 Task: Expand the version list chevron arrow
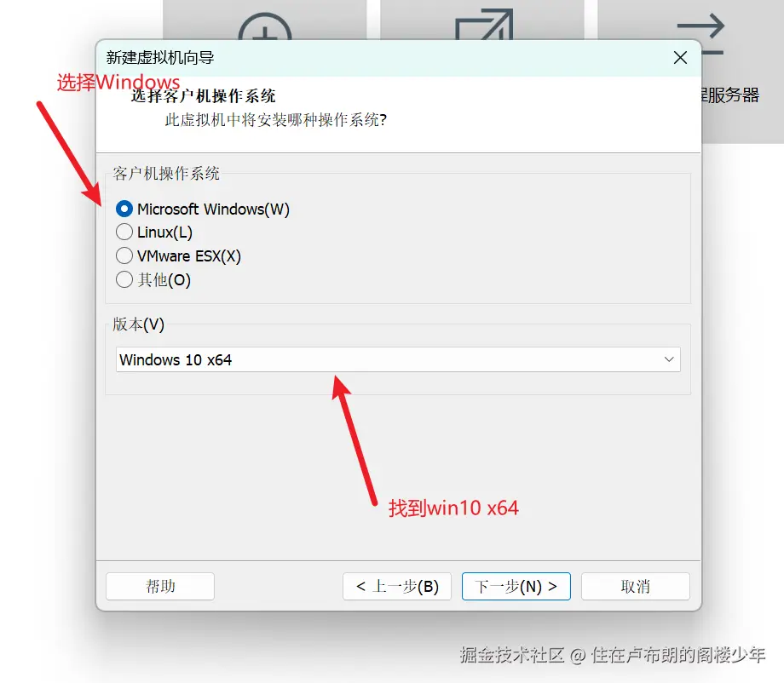669,359
